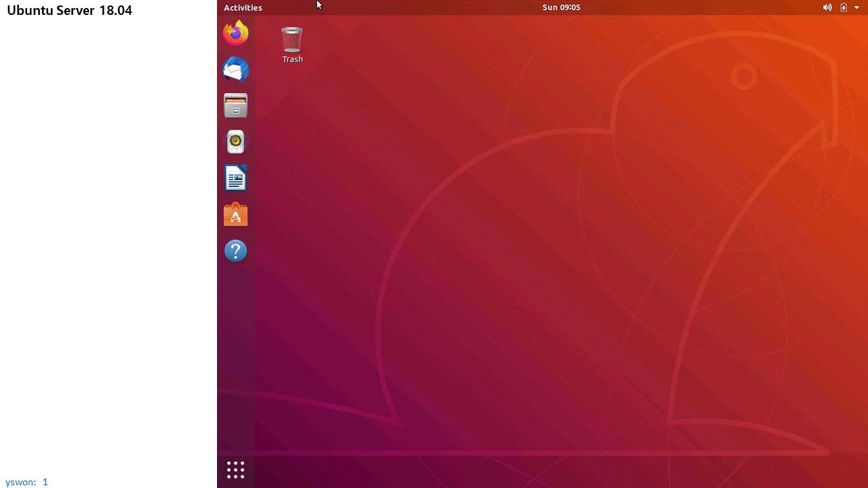Launch Rhythmbox music player from dock
The width and height of the screenshot is (868, 488).
click(x=236, y=142)
